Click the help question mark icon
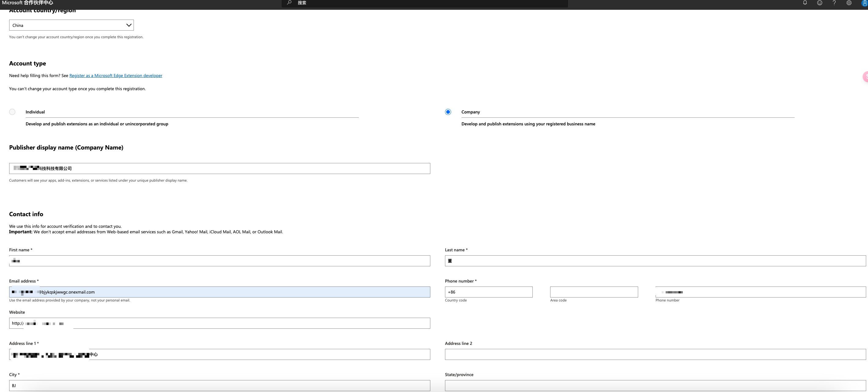868x392 pixels. (834, 3)
